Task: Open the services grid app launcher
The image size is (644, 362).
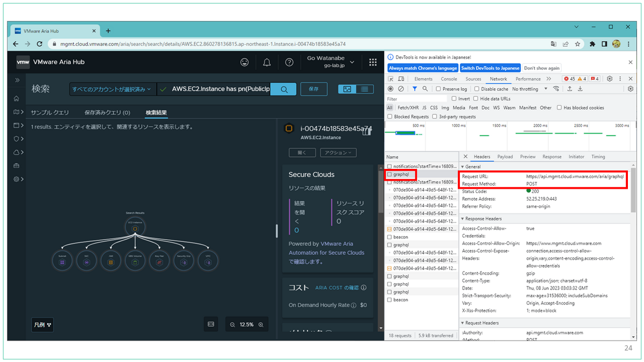Action: [x=373, y=62]
